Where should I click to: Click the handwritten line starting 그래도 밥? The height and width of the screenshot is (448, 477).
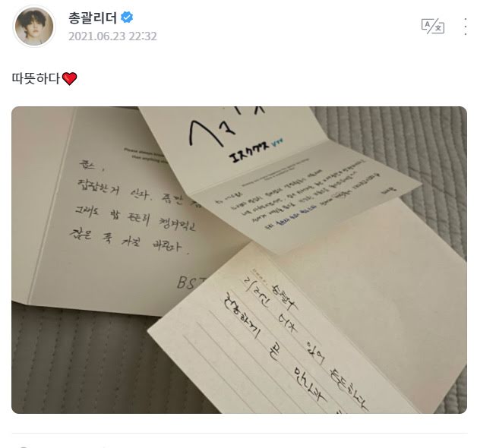pyautogui.click(x=135, y=219)
